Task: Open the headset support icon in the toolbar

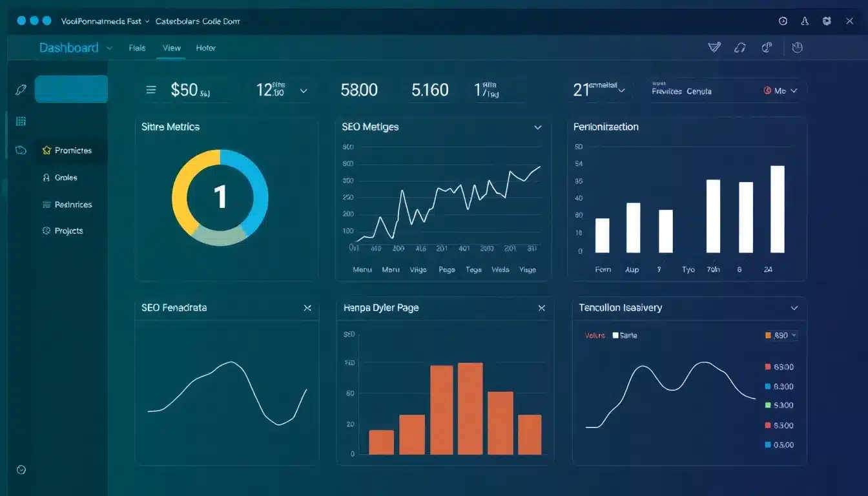Action: (740, 47)
